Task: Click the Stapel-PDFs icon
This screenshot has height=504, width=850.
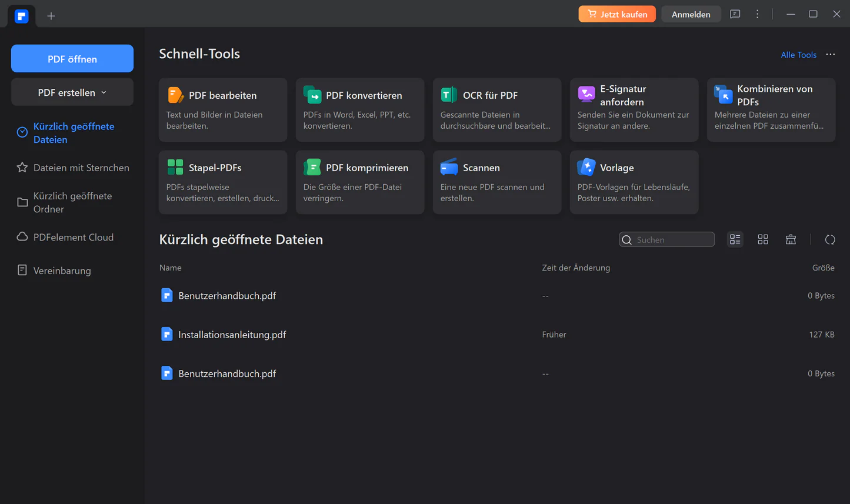Action: click(x=175, y=167)
